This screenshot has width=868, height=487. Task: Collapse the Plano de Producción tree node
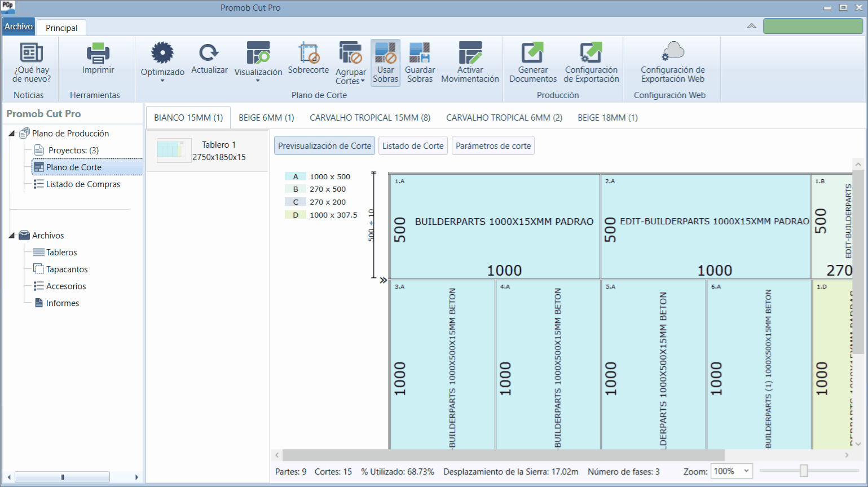(x=12, y=134)
